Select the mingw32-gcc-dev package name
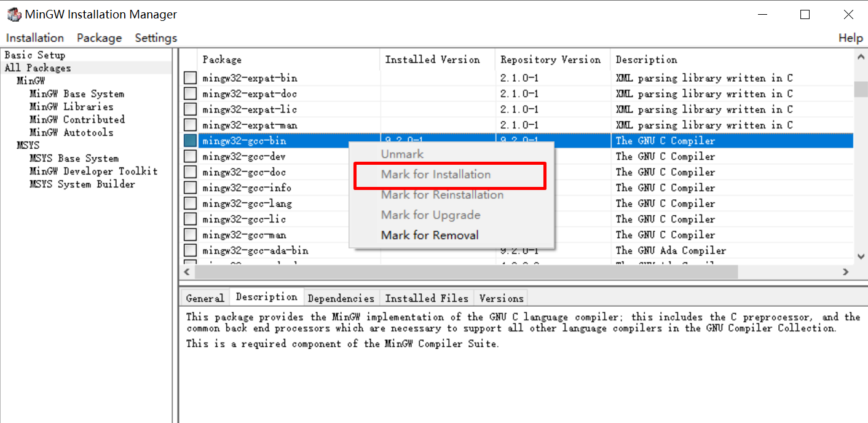This screenshot has width=868, height=423. tap(244, 156)
